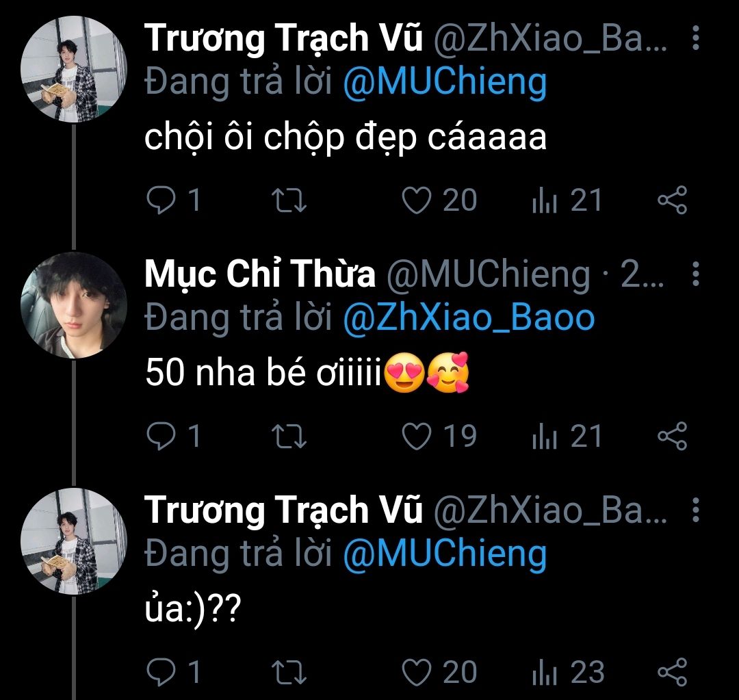Open the @ZhXiao_Baoo mention link
The width and height of the screenshot is (739, 700).
468,317
